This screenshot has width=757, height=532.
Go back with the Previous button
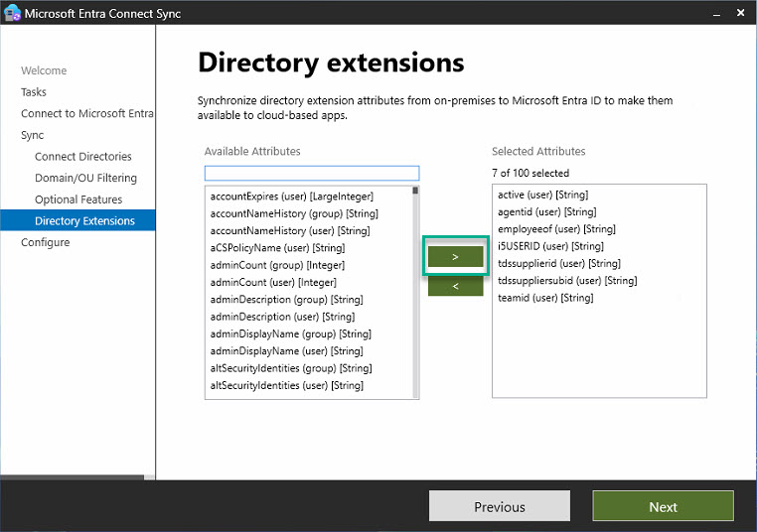click(499, 506)
